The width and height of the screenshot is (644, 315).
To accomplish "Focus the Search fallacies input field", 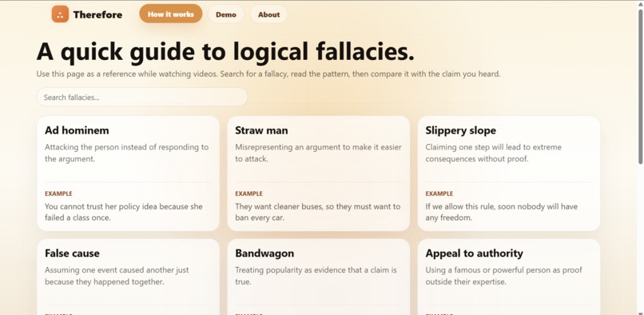I will [x=142, y=98].
